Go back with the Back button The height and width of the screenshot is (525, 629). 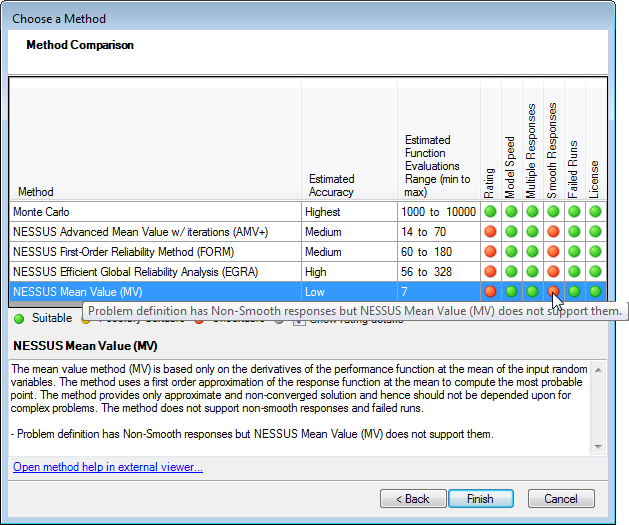click(412, 498)
